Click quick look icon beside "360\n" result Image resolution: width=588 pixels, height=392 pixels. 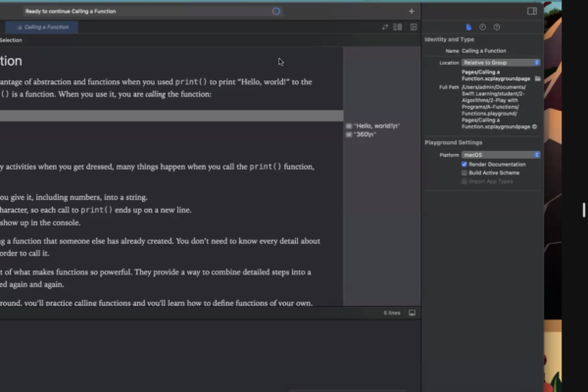pyautogui.click(x=348, y=134)
